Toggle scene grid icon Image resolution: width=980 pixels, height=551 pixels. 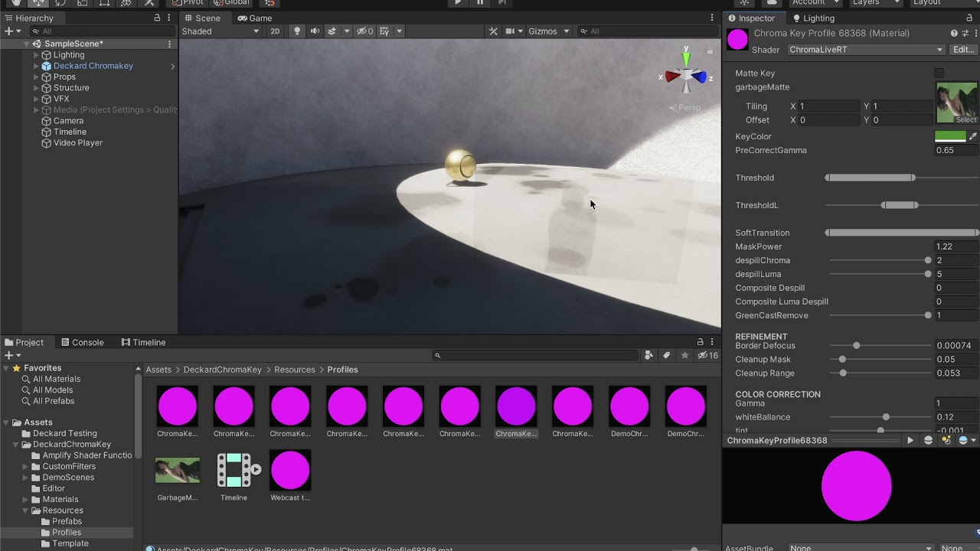(384, 31)
